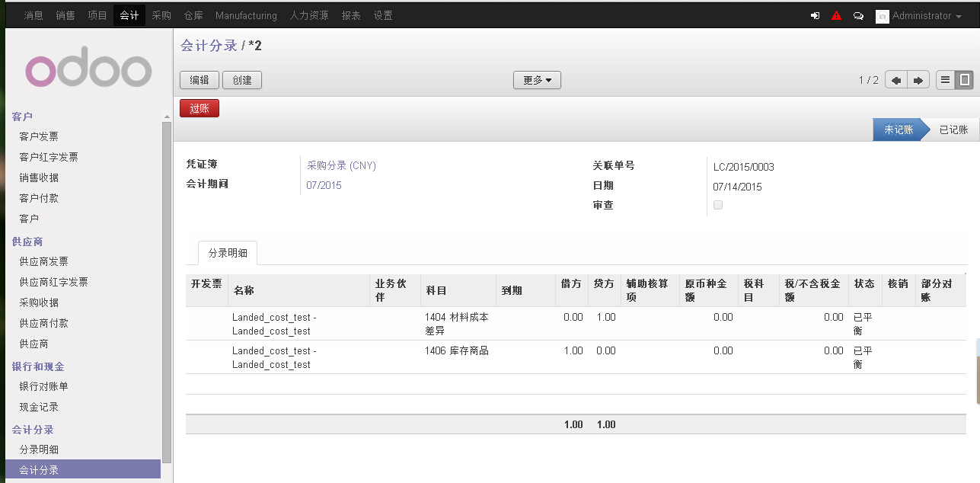Click the login arrow icon in top bar
Image resolution: width=980 pixels, height=483 pixels.
(815, 15)
